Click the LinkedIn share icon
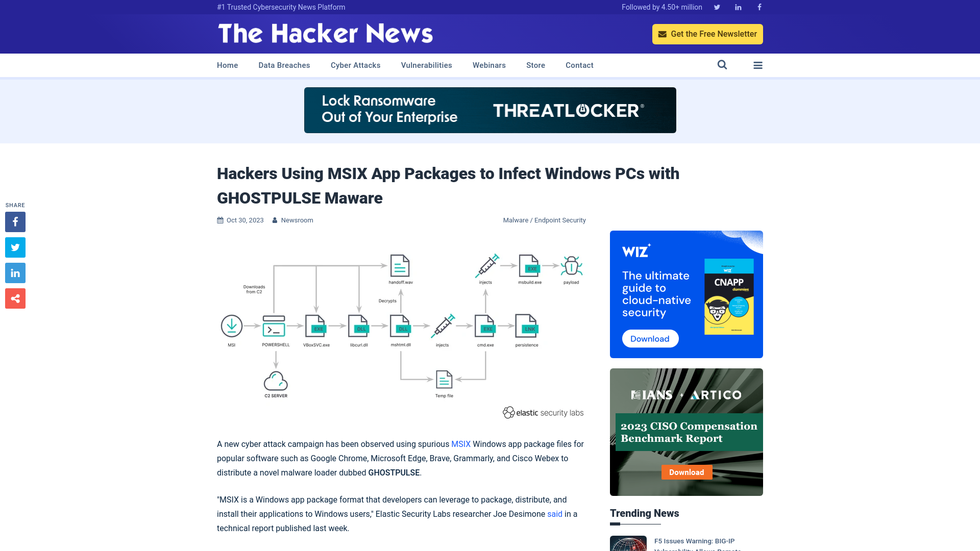 pos(15,272)
